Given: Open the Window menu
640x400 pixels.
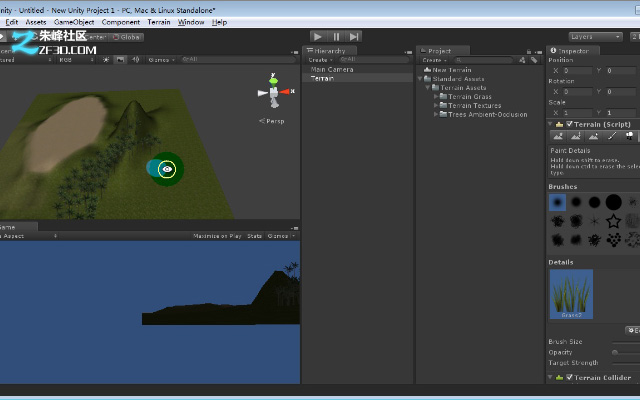Looking at the screenshot, I should (191, 22).
